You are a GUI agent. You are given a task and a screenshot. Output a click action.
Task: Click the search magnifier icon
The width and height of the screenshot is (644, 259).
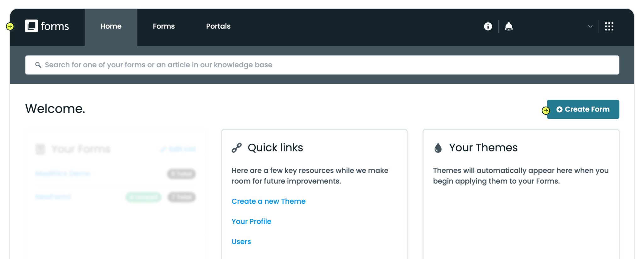coord(38,65)
